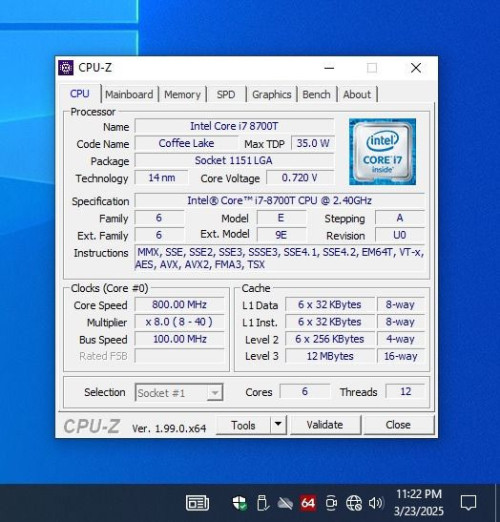
Task: Click the red 64 tray icon
Action: coord(308,503)
